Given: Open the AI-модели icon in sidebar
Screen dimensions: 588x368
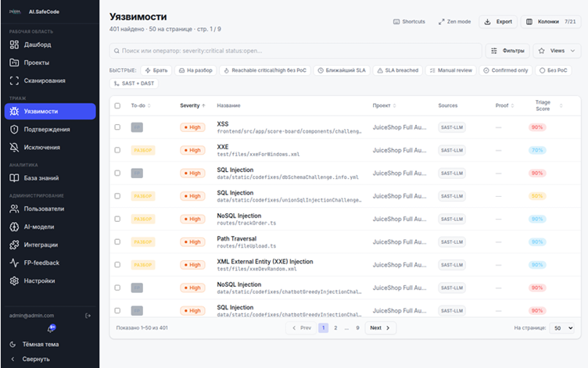Looking at the screenshot, I should click(x=14, y=227).
